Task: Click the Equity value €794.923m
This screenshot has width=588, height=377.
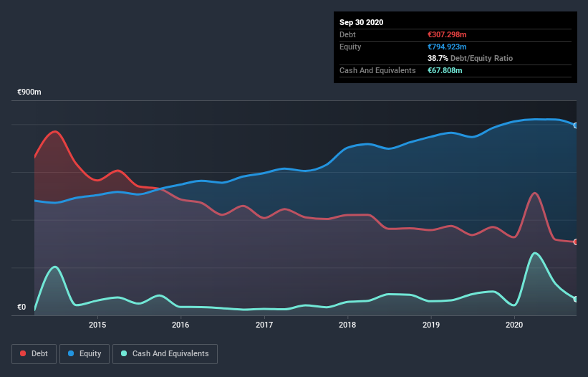Action: (x=447, y=47)
